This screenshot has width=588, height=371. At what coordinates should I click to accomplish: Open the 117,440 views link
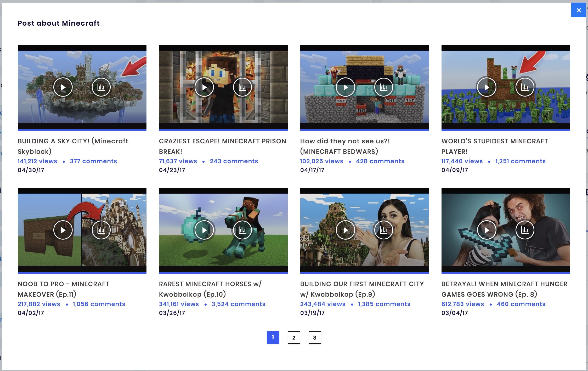tap(462, 161)
